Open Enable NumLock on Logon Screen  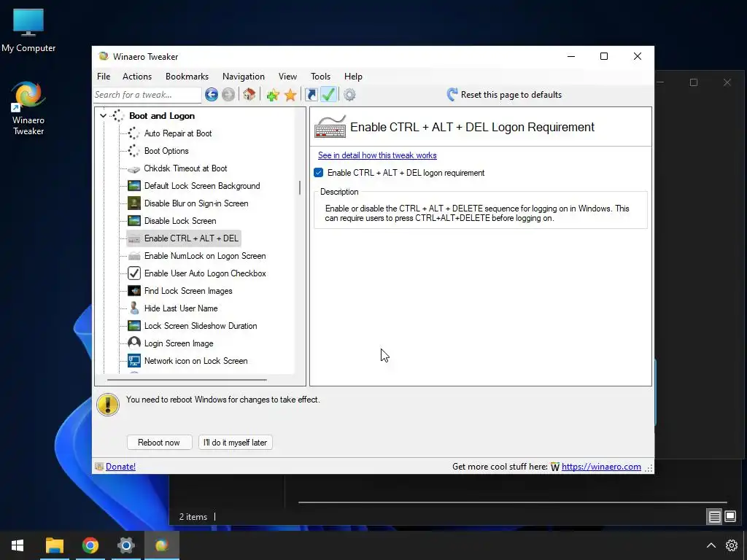click(205, 256)
